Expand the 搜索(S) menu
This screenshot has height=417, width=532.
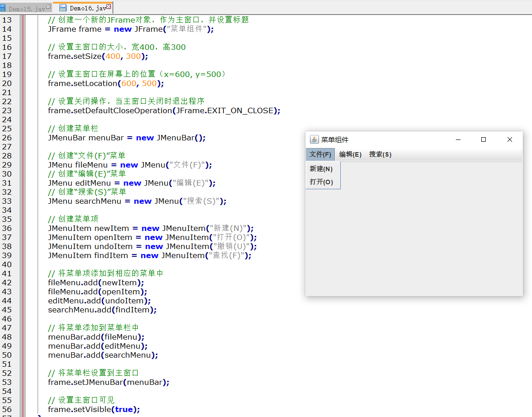[380, 154]
